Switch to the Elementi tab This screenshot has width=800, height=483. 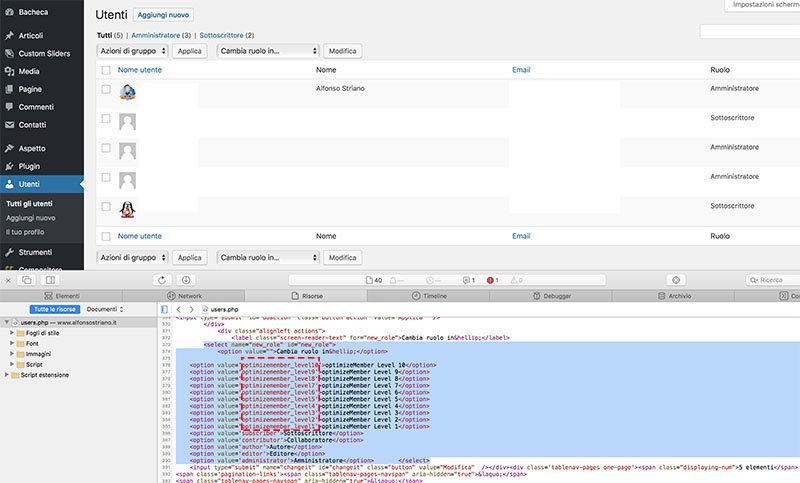pos(61,296)
